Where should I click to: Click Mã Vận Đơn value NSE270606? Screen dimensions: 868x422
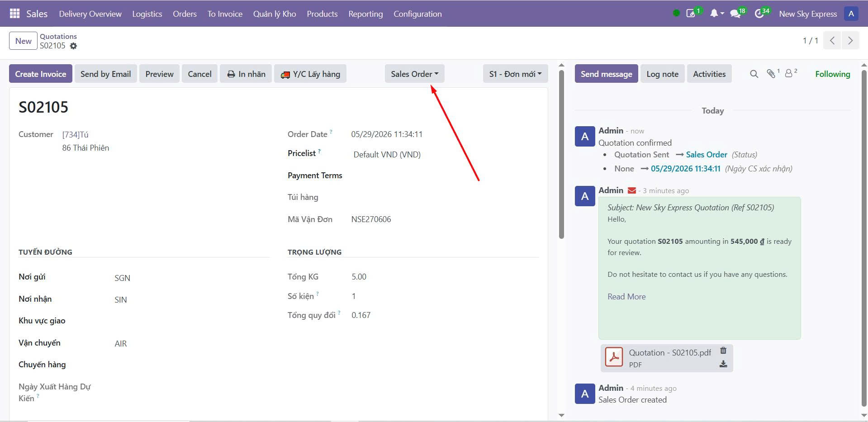click(371, 219)
